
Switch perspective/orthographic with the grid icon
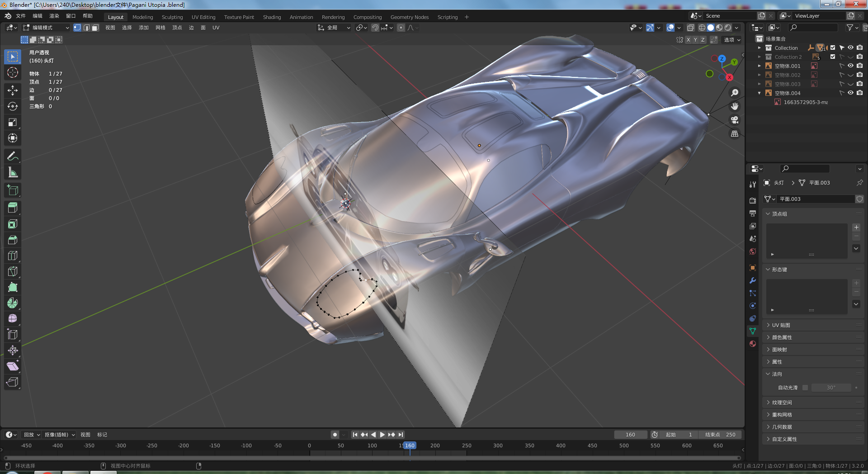[x=735, y=134]
